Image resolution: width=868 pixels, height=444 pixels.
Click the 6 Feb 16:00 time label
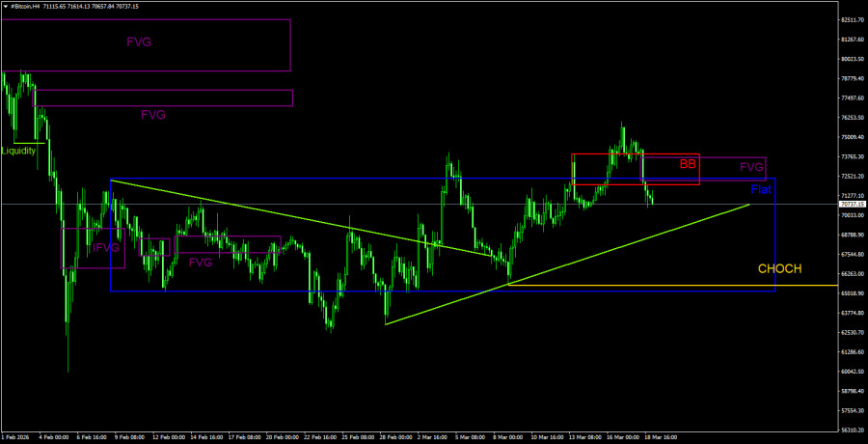(91, 437)
